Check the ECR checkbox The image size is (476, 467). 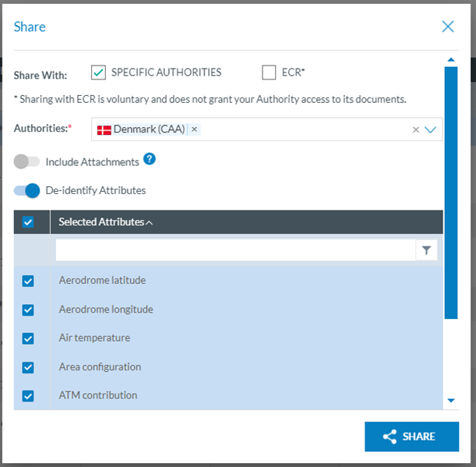tap(269, 73)
